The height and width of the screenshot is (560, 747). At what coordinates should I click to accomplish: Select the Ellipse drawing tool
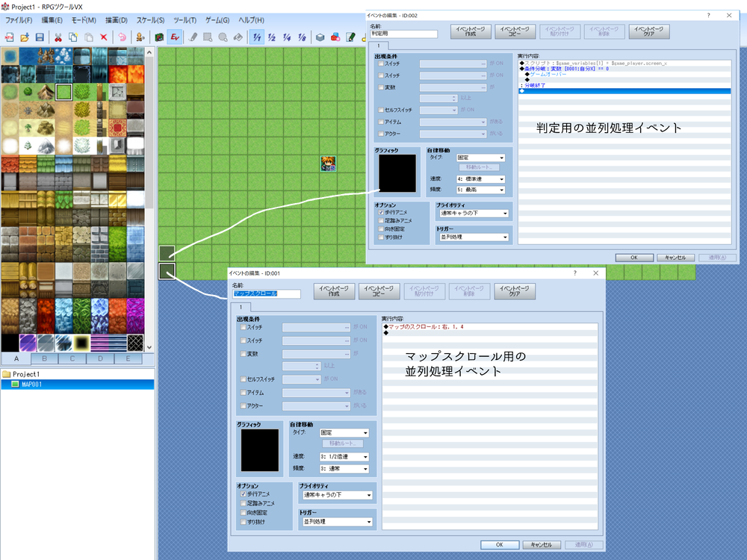[223, 37]
